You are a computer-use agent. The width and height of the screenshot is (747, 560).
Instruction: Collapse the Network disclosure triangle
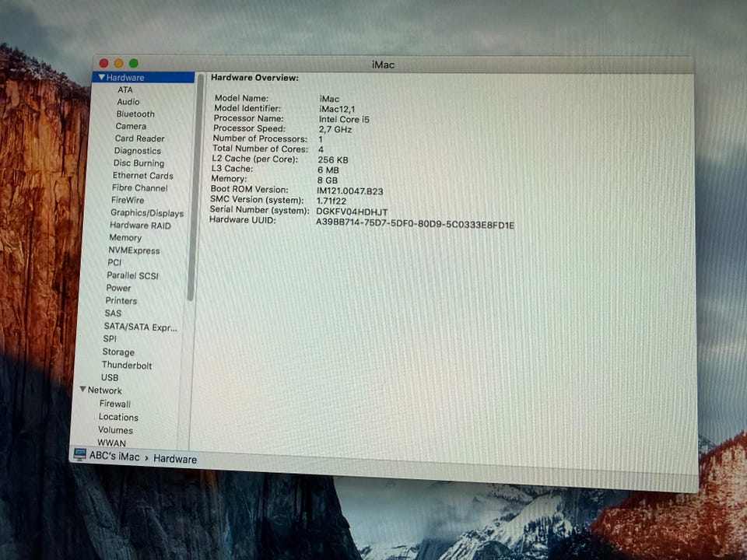(83, 390)
